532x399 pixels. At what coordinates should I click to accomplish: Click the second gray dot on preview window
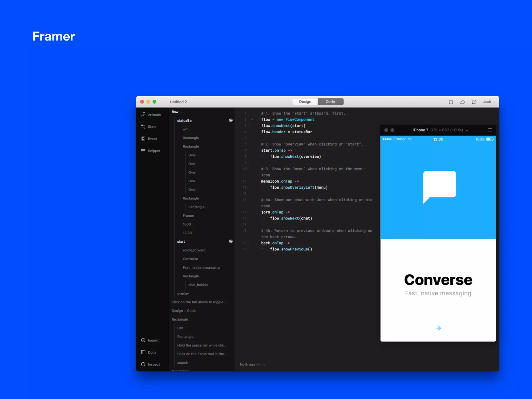[393, 130]
